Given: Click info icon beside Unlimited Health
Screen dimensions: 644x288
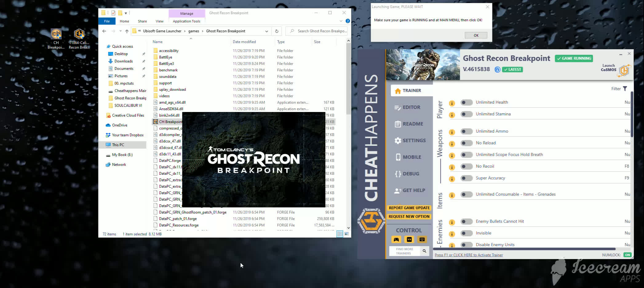Looking at the screenshot, I should point(452,103).
